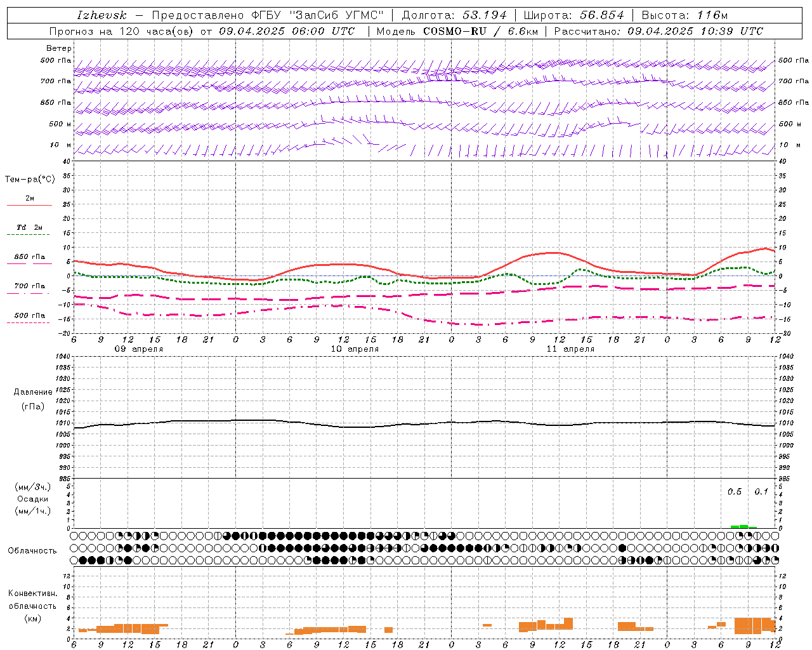Viewport: 812px width, 650px height.
Task: Click the green precipitation bar
Action: pos(743,526)
